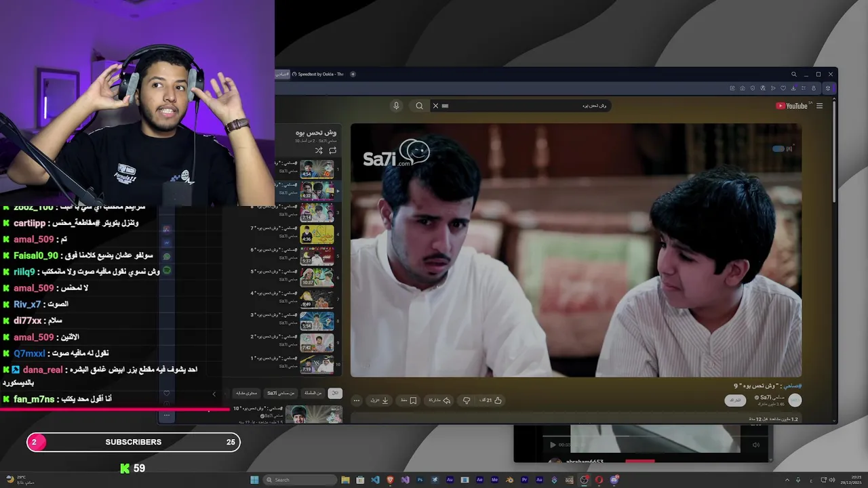Open Photoshop from the taskbar
Viewport: 868px width, 488px height.
[x=420, y=480]
